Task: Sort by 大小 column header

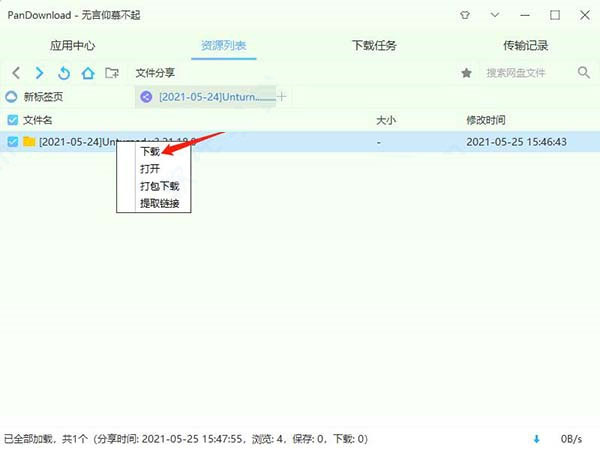Action: point(386,120)
